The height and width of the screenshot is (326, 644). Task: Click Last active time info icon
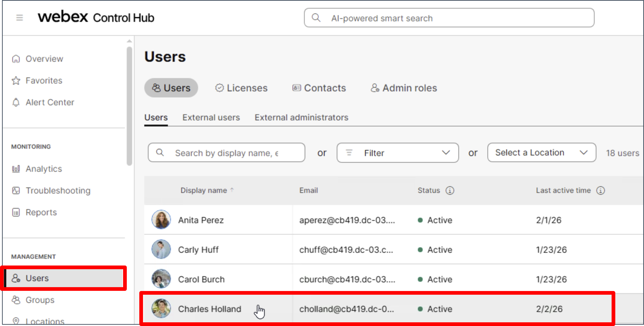pyautogui.click(x=601, y=191)
